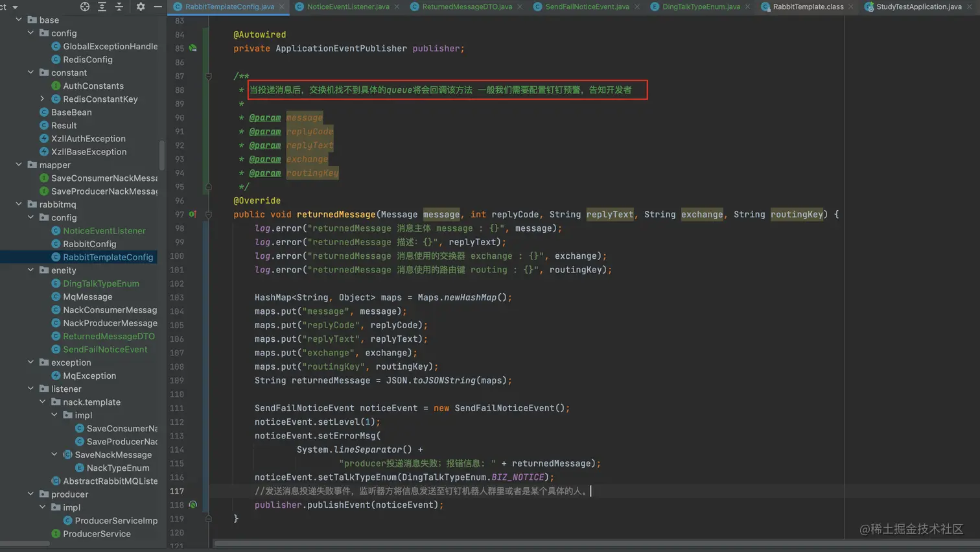Open the MqException class
Viewport: 980px width, 552px height.
click(x=84, y=376)
